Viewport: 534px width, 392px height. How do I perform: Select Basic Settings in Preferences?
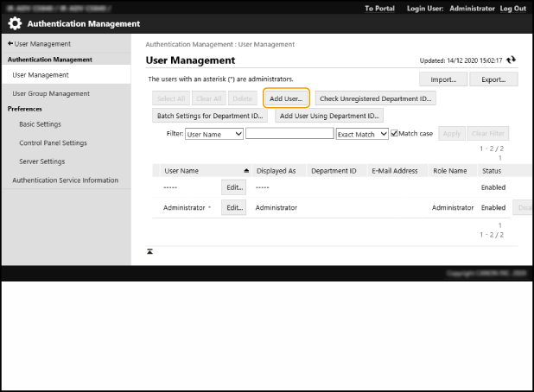[40, 124]
